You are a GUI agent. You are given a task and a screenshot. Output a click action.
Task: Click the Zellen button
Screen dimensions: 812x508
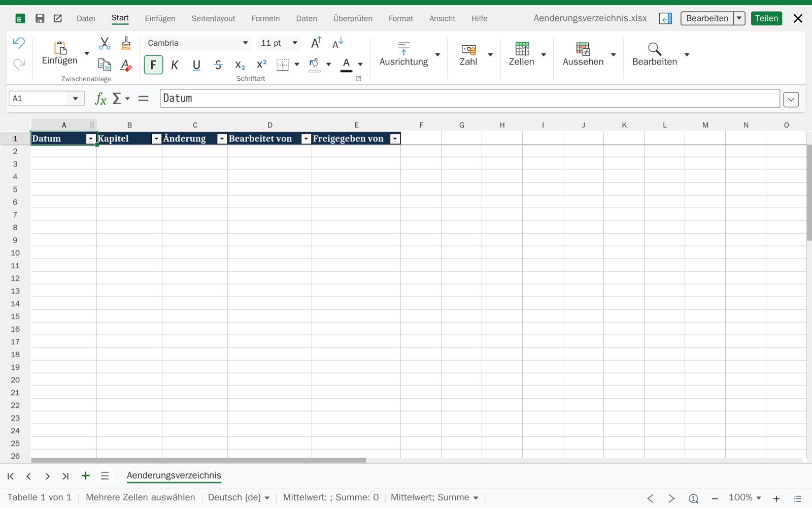point(522,54)
